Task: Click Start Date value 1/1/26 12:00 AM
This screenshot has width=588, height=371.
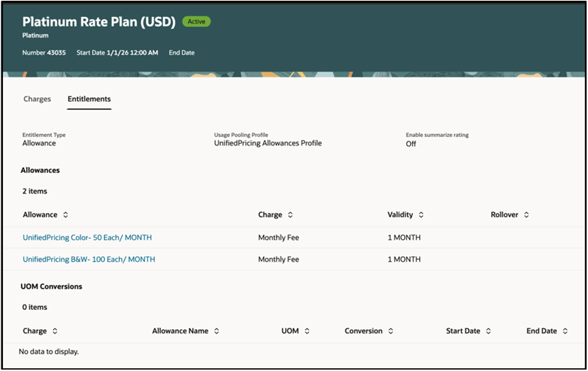Action: point(133,53)
